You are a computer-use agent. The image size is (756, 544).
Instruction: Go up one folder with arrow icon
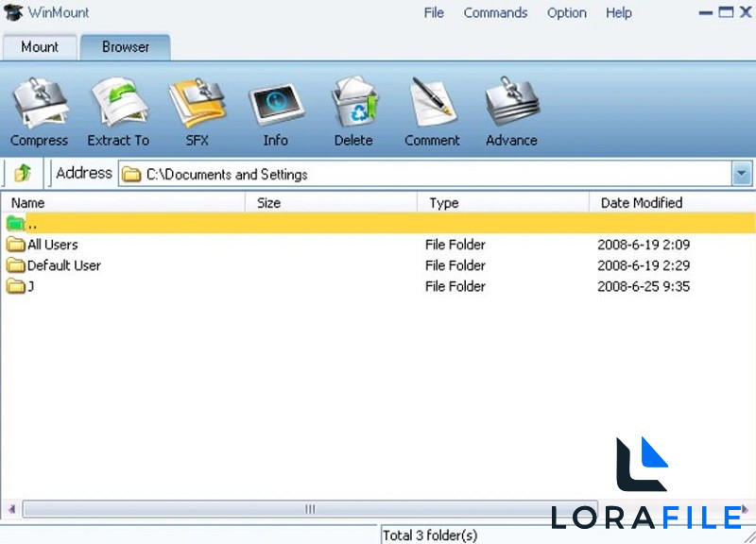tap(23, 173)
